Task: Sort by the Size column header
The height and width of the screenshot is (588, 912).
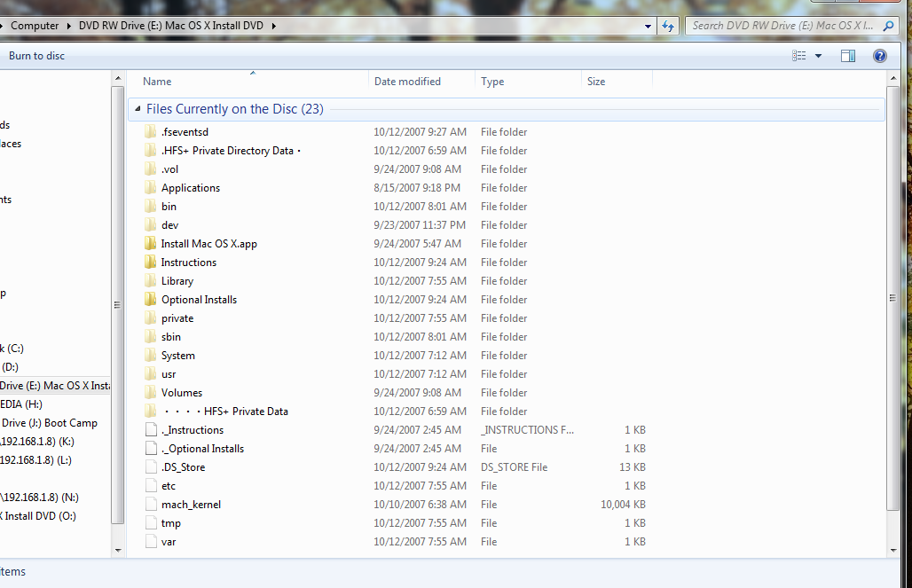Action: 596,82
